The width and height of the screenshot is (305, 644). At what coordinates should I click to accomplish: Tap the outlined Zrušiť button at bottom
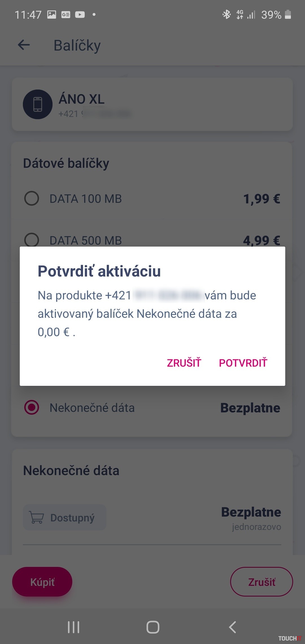pos(262,582)
